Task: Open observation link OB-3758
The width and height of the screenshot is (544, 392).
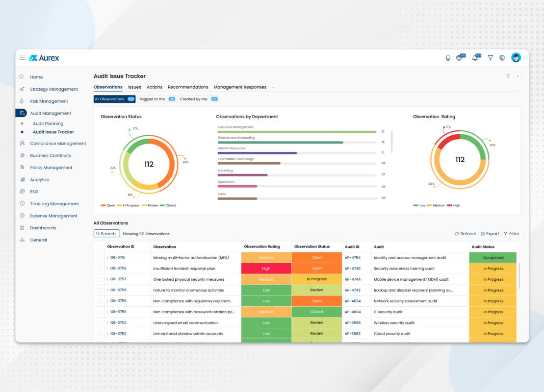Action: (118, 268)
